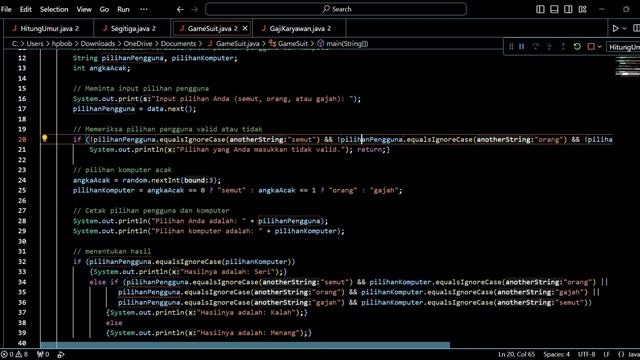Step into in the debug toolbar

point(549,47)
